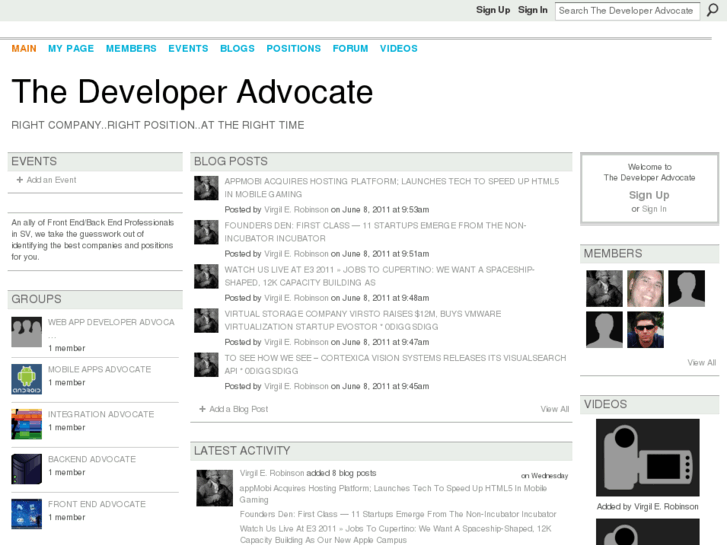This screenshot has width=727, height=545.
Task: Open Backend Advocate group link
Action: point(92,459)
